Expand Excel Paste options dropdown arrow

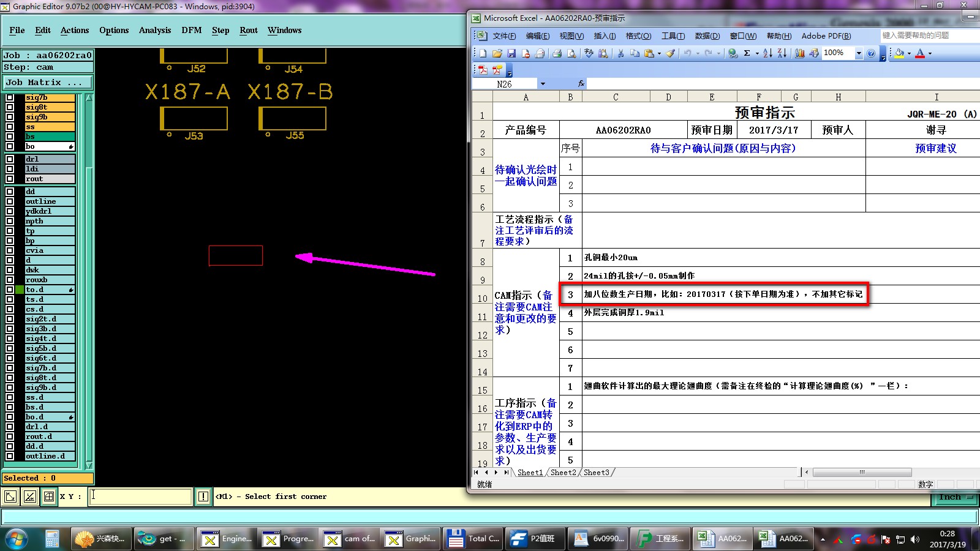pyautogui.click(x=659, y=53)
